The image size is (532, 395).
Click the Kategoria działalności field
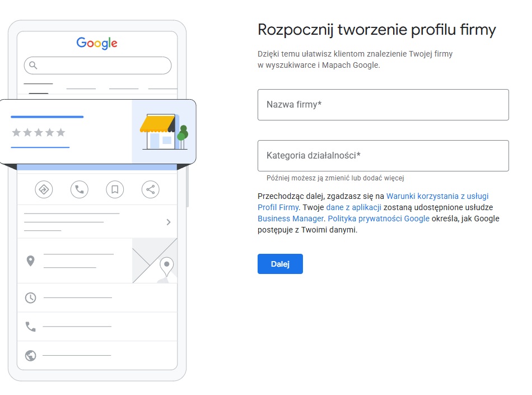pos(383,155)
